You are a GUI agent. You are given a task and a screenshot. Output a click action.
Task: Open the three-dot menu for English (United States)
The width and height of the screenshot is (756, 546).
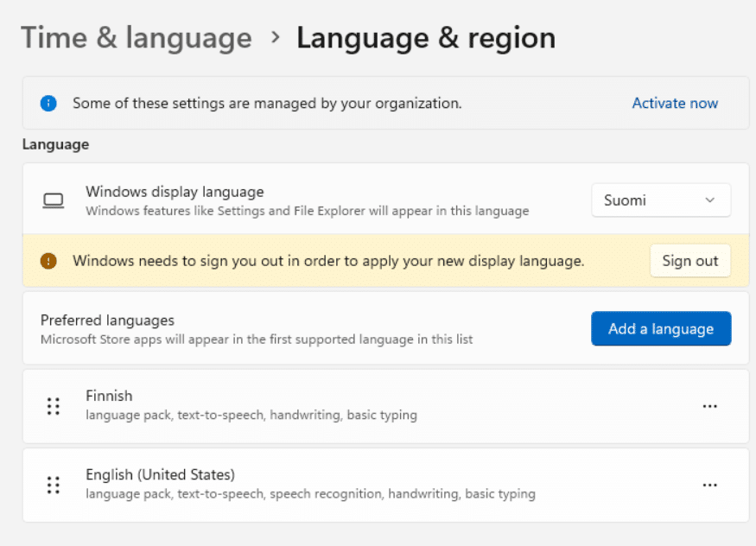click(x=709, y=485)
